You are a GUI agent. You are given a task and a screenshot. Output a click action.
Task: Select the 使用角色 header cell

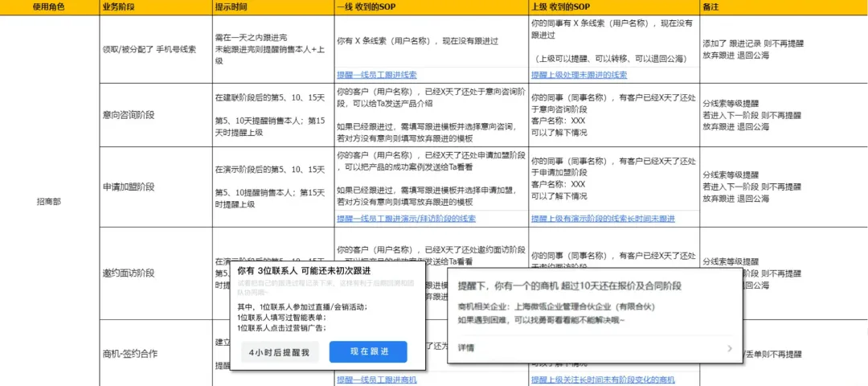pos(49,6)
